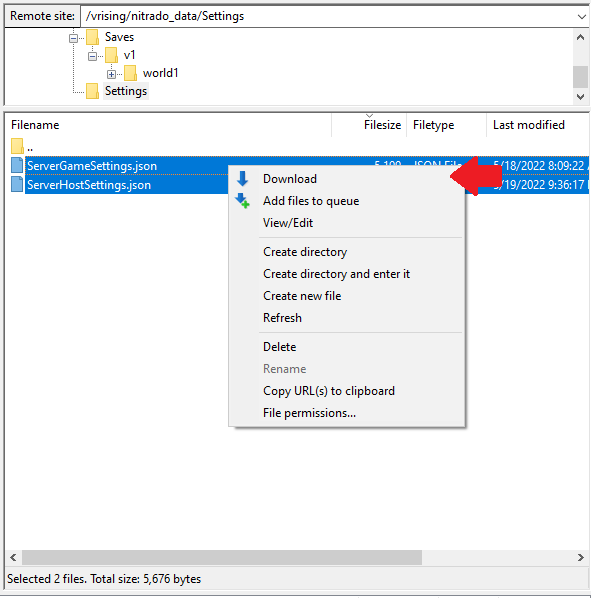
Task: Select the world1 tree label
Action: pos(161,73)
